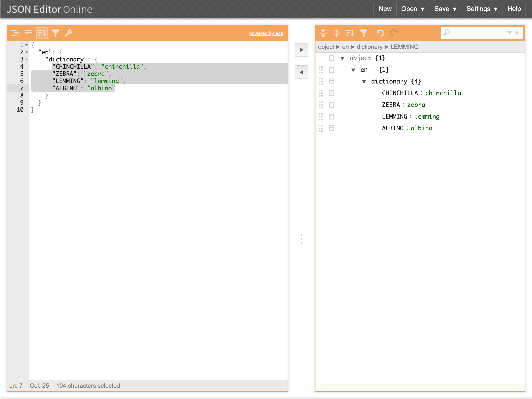Image resolution: width=532 pixels, height=399 pixels.
Task: Undo the last tree edit
Action: (380, 33)
